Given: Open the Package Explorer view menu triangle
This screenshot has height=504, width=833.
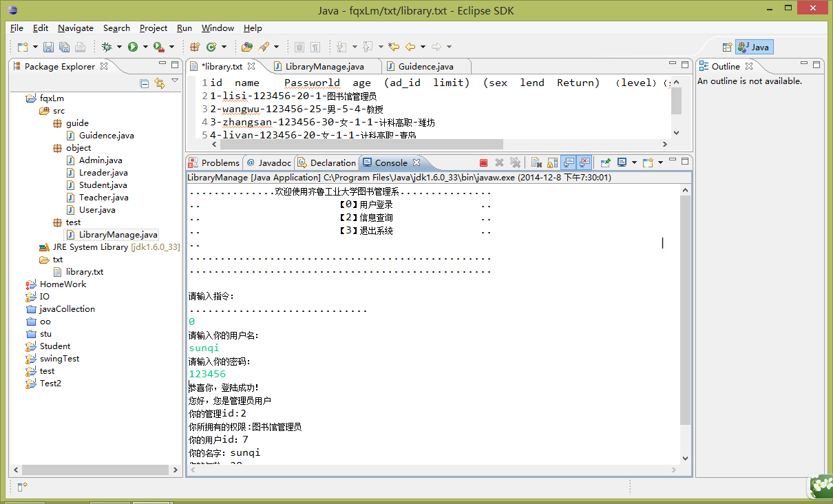Looking at the screenshot, I should point(175,81).
